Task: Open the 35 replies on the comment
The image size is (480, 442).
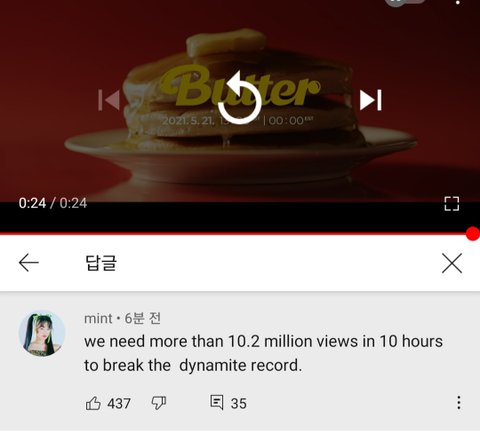Action: tap(228, 403)
